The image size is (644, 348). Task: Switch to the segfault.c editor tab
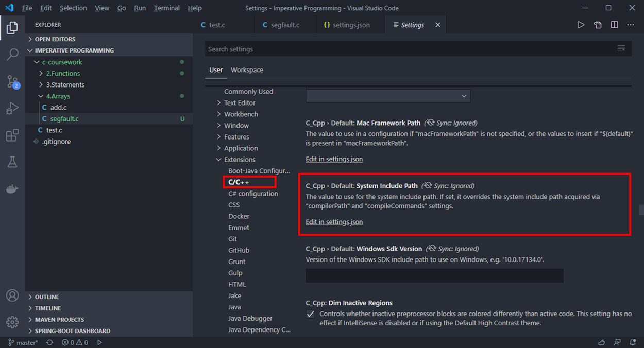point(284,25)
